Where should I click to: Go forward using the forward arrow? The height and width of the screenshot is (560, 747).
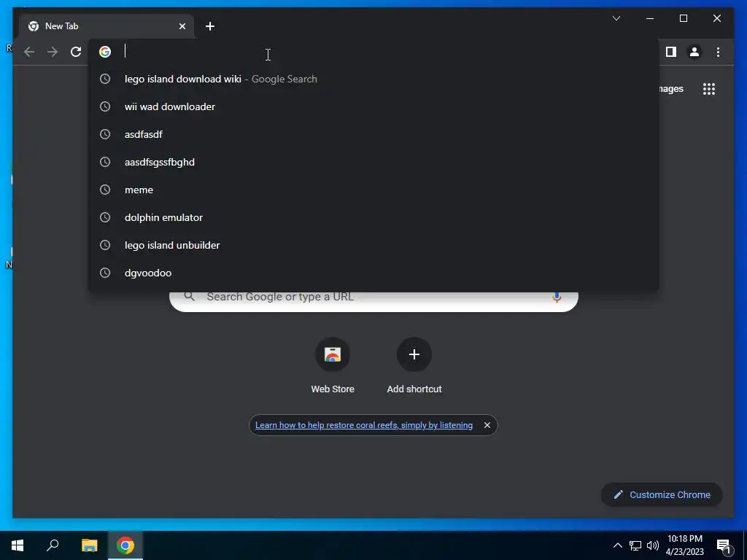point(53,52)
